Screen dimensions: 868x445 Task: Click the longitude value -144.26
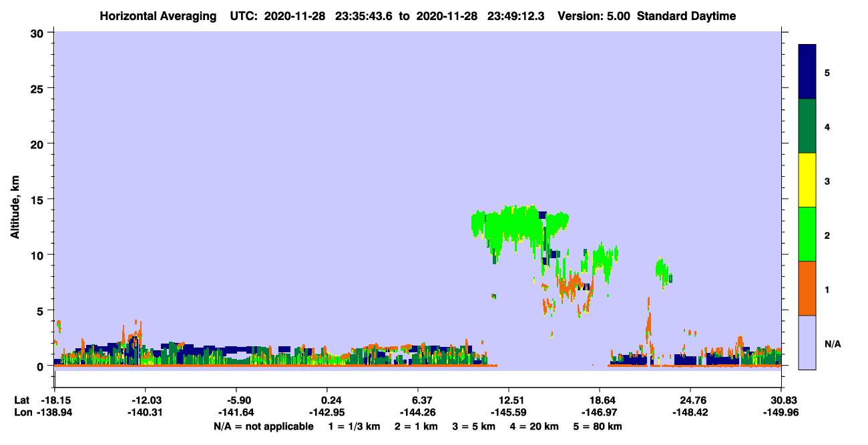point(418,413)
